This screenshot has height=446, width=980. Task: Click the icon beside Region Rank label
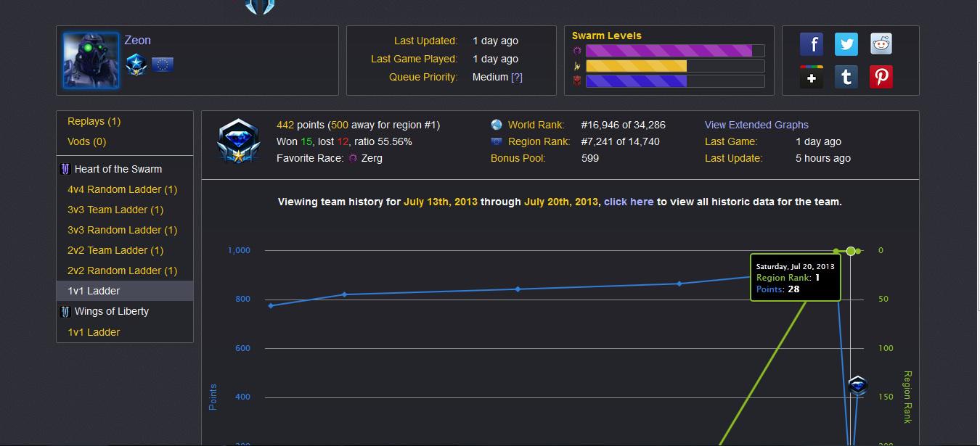pos(497,141)
